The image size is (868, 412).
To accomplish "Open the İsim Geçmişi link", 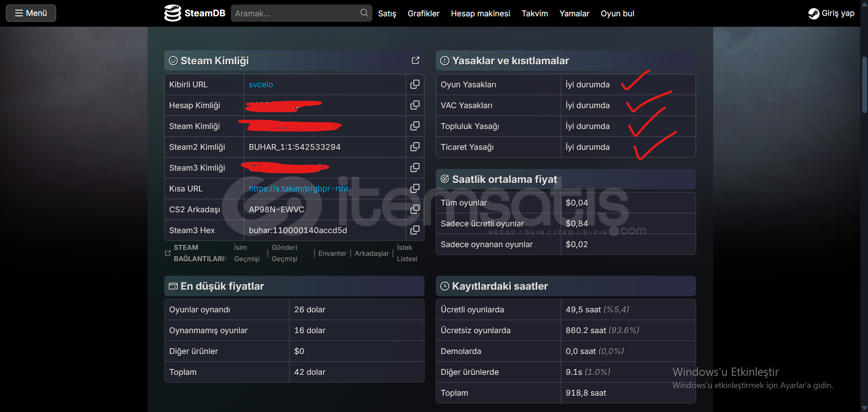I will pos(247,253).
